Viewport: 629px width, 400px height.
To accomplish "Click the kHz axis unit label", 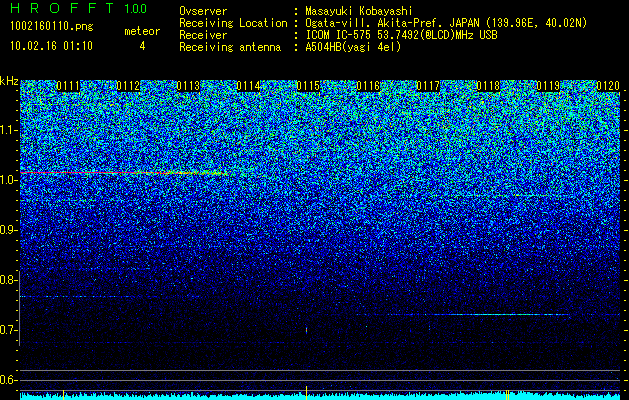I will (x=9, y=81).
